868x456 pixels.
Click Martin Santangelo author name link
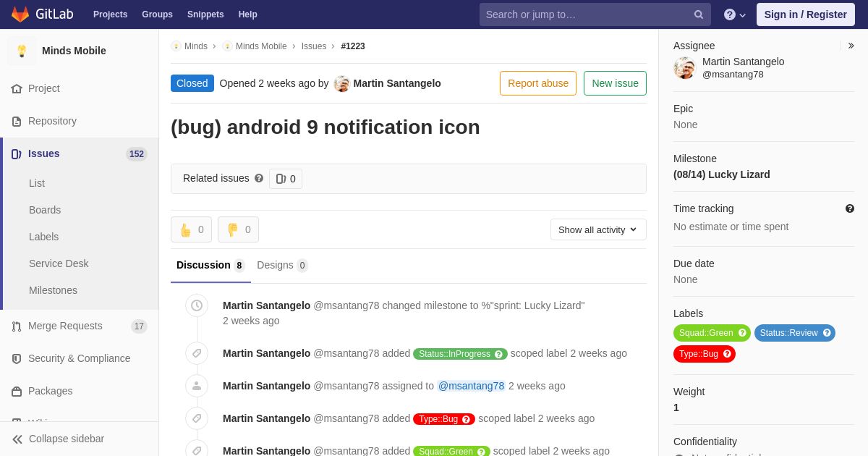(x=397, y=83)
